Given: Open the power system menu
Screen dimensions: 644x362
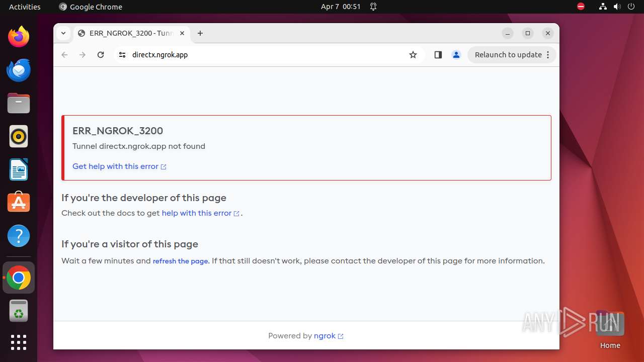Looking at the screenshot, I should tap(631, 7).
